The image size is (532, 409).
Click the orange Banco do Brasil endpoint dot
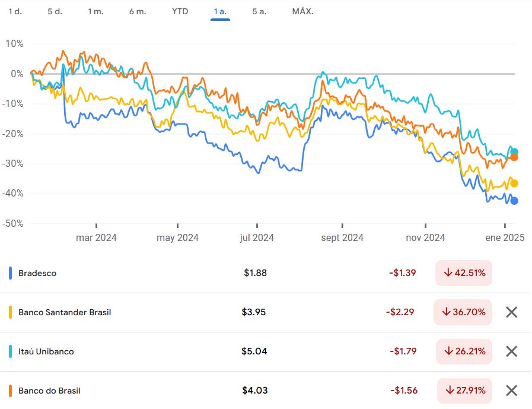pos(514,157)
